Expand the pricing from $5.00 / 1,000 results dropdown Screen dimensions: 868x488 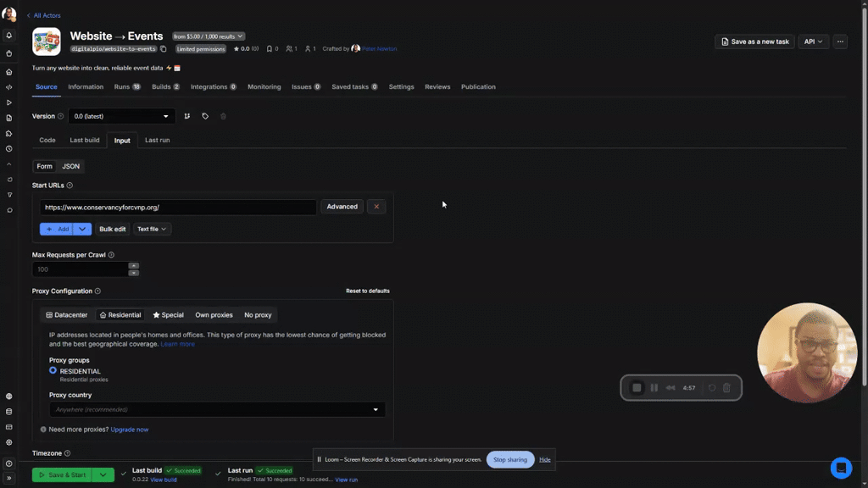click(x=209, y=36)
